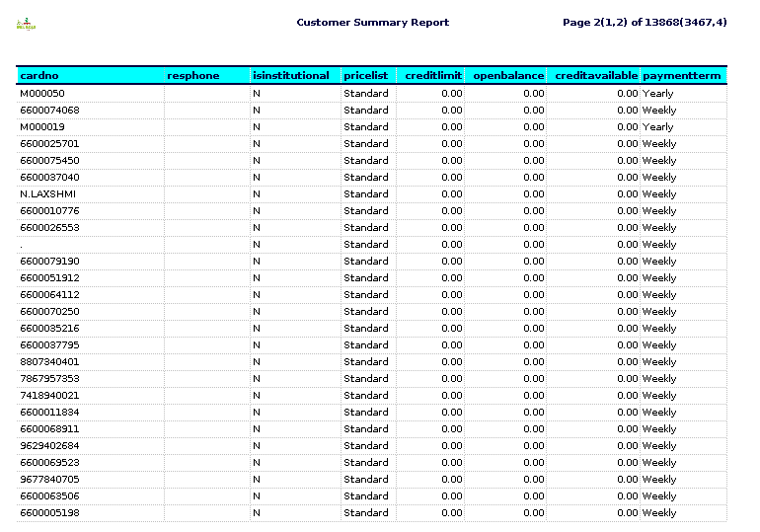Select card number 9677840705
The height and width of the screenshot is (532, 760).
(49, 479)
